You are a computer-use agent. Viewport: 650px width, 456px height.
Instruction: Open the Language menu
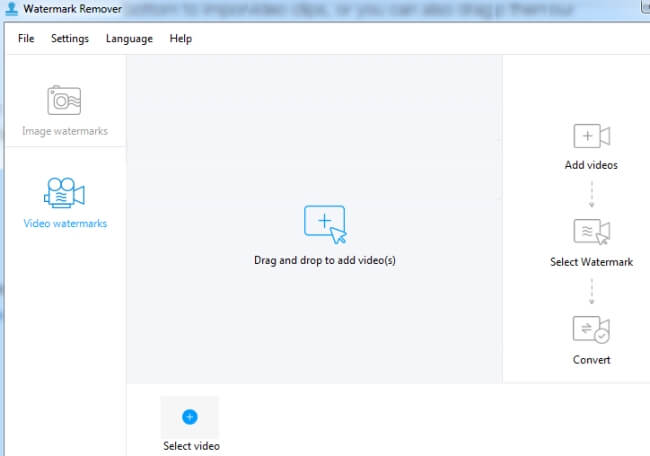point(129,39)
